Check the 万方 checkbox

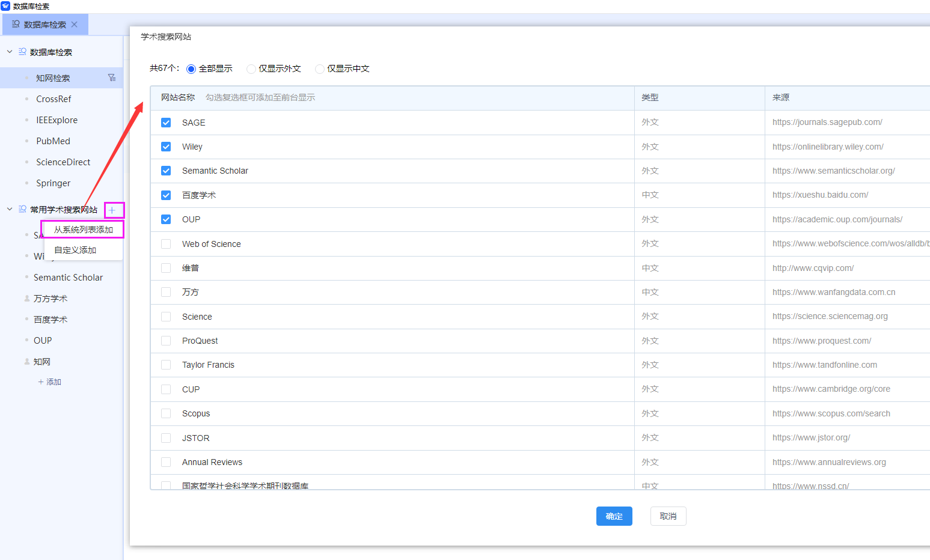tap(166, 292)
